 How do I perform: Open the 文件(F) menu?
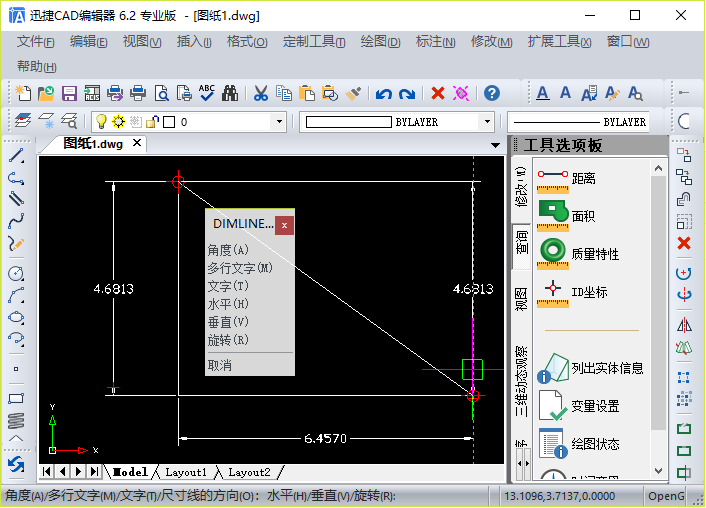[x=36, y=42]
